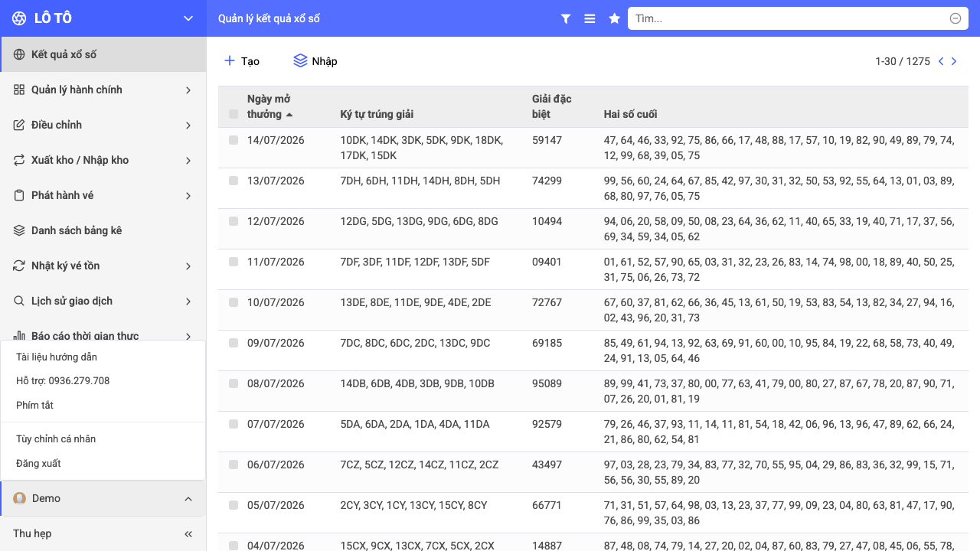Collapse sidebar with double-chevron icon
This screenshot has width=980, height=551.
[188, 533]
